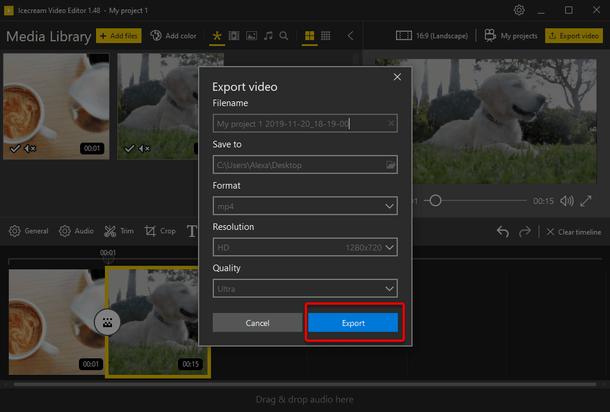Image resolution: width=610 pixels, height=412 pixels.
Task: Click Clear timeline
Action: click(574, 232)
